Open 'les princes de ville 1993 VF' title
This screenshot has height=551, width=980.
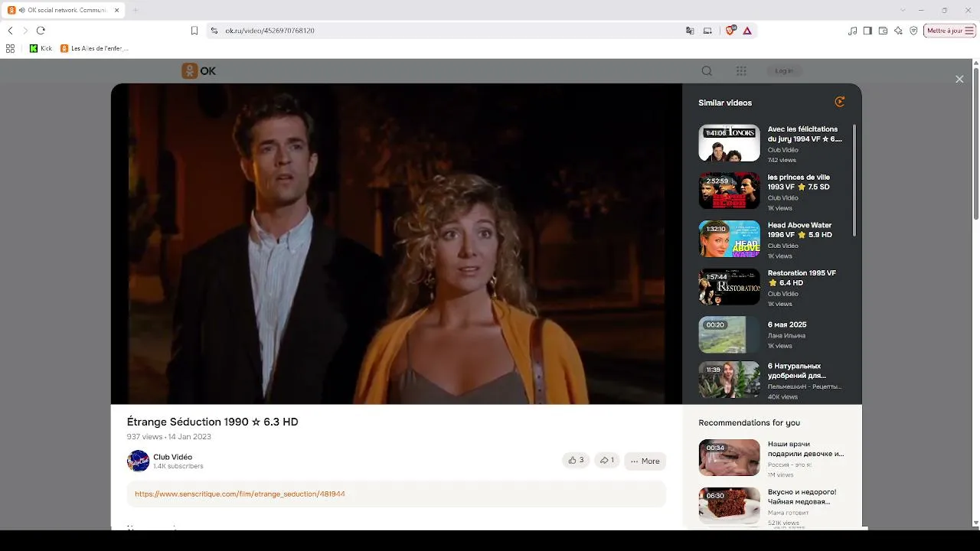tap(799, 182)
